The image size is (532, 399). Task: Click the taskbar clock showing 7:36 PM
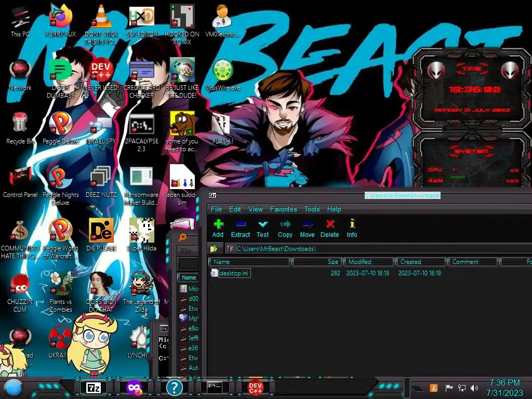click(504, 388)
